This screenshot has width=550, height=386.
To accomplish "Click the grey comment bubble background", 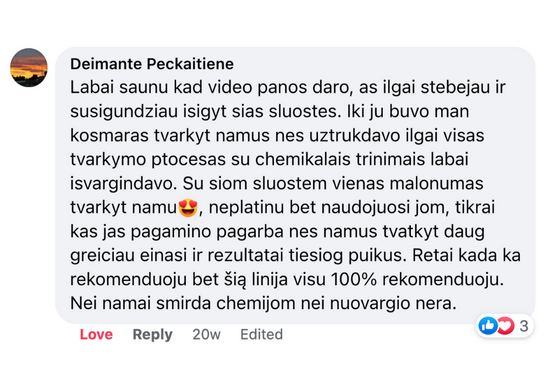I will [x=295, y=185].
